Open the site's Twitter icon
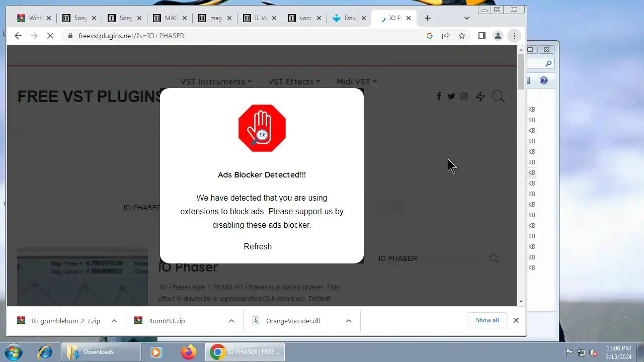Viewport: 644px width, 362px height. pos(451,96)
